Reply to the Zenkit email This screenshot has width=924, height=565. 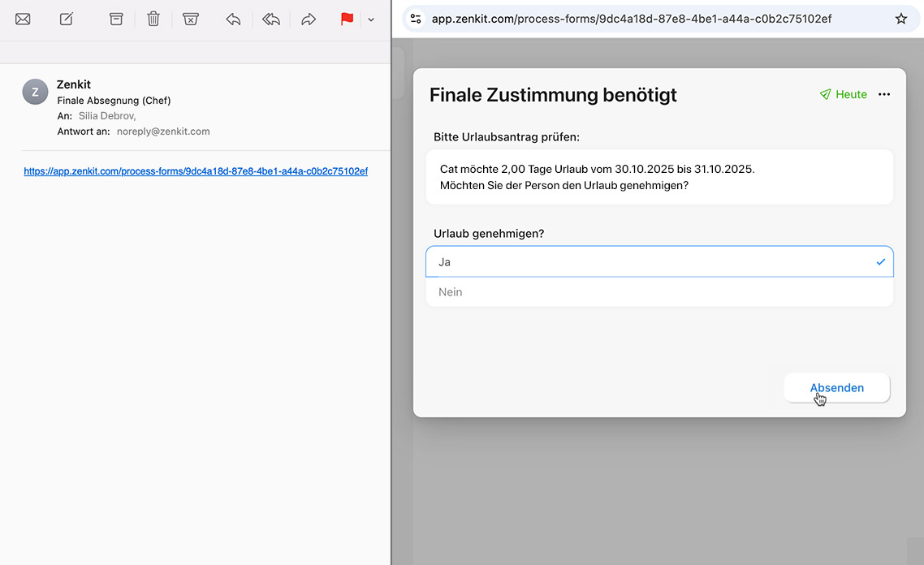click(x=233, y=19)
